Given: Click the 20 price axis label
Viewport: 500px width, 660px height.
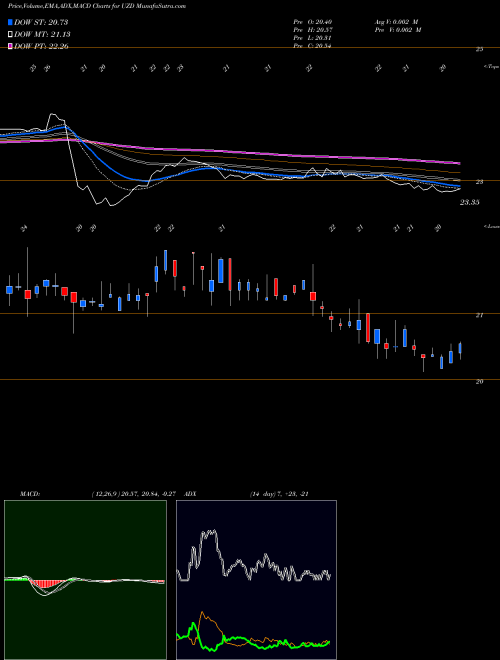Looking at the screenshot, I should [479, 382].
